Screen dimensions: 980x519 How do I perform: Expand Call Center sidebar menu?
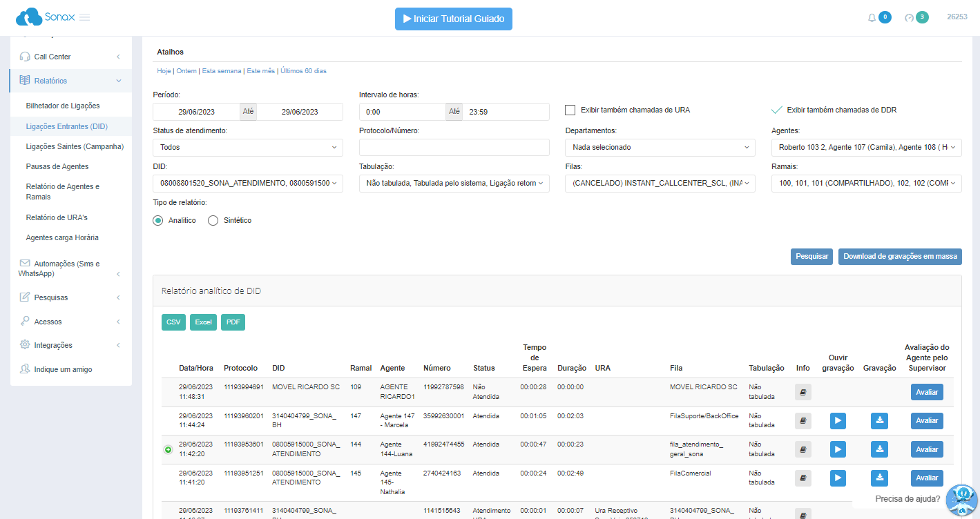(x=70, y=57)
